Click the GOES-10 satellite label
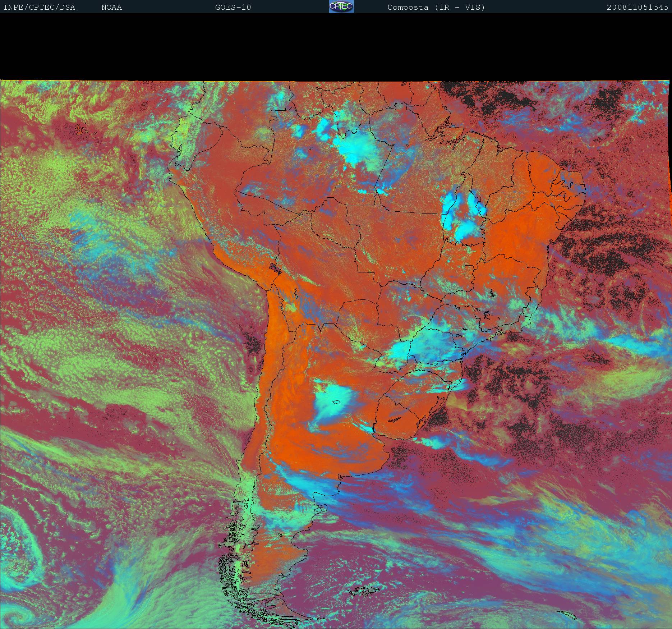 233,8
